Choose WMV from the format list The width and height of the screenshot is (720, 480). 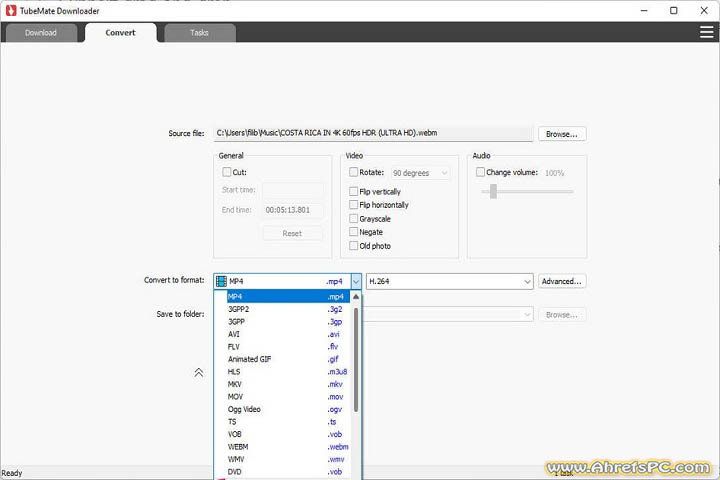[288, 459]
